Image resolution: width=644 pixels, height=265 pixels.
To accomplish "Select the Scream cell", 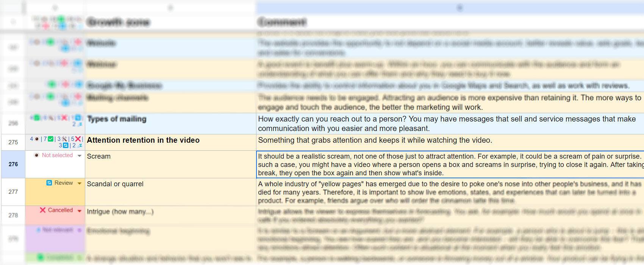I will (170, 164).
